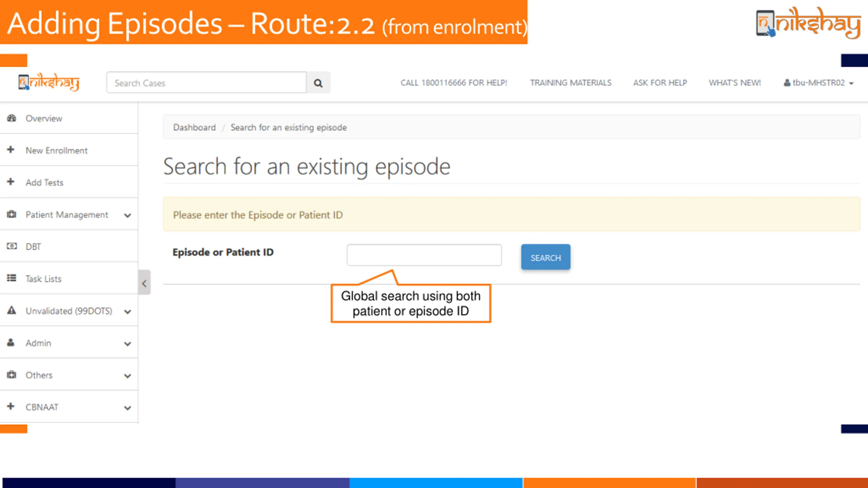Click the DBT money icon
The width and height of the screenshot is (868, 488).
(12, 246)
